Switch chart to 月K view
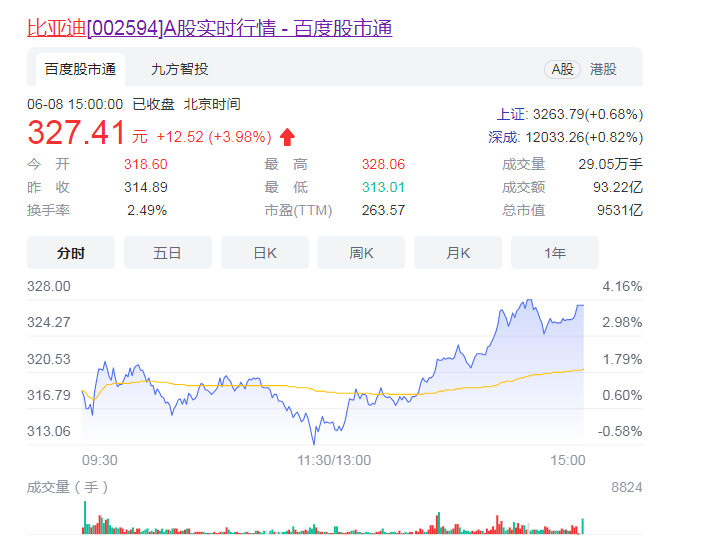The height and width of the screenshot is (546, 701). pyautogui.click(x=458, y=253)
